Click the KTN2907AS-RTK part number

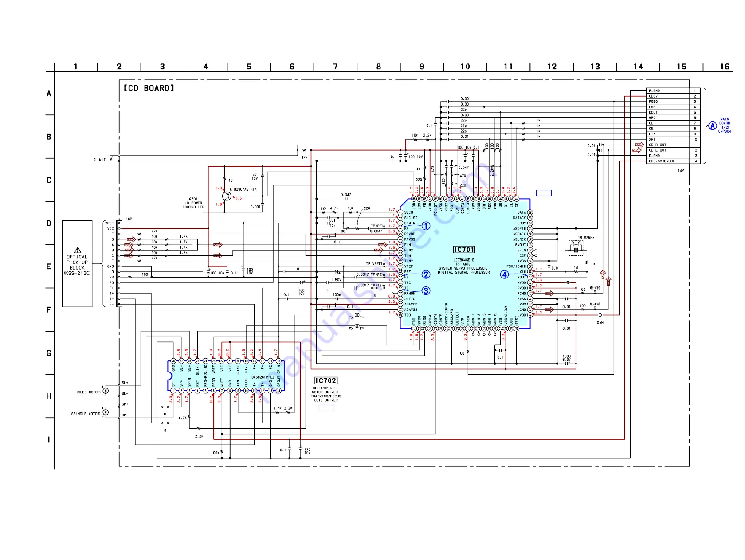(x=243, y=189)
